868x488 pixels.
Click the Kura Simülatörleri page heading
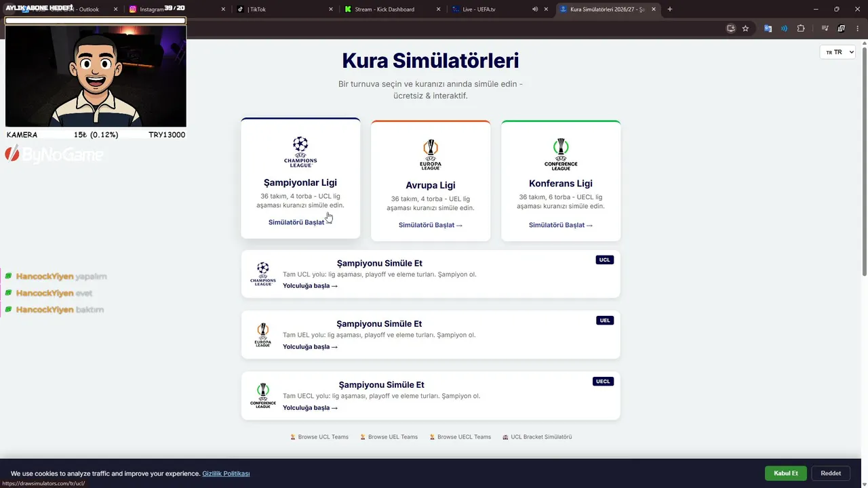coord(431,60)
